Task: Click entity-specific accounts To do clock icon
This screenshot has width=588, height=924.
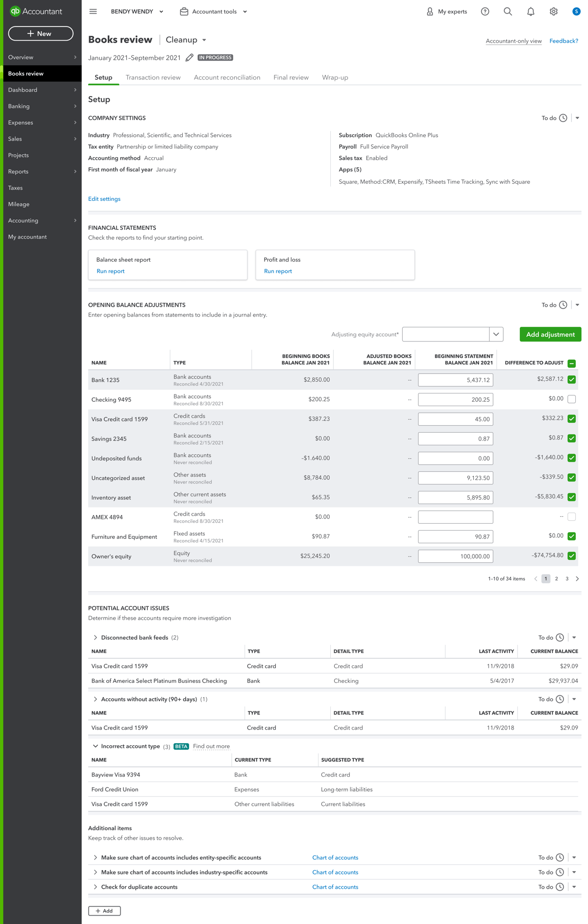Action: [x=560, y=857]
